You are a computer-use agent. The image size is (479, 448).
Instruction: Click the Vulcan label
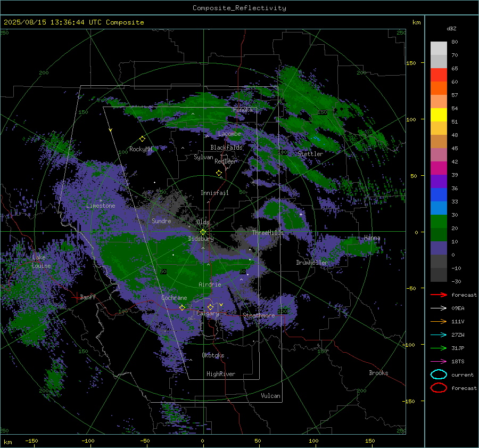270,396
